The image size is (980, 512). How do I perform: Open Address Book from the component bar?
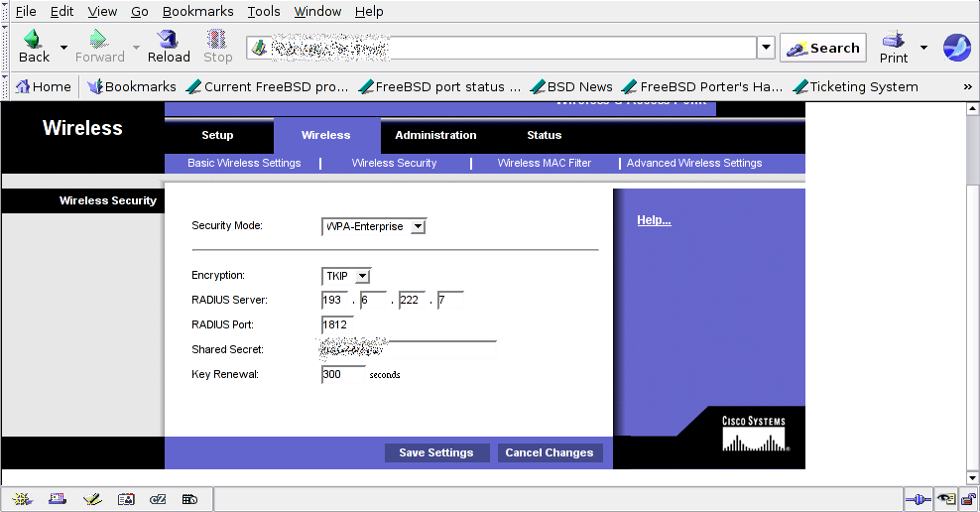(x=126, y=499)
